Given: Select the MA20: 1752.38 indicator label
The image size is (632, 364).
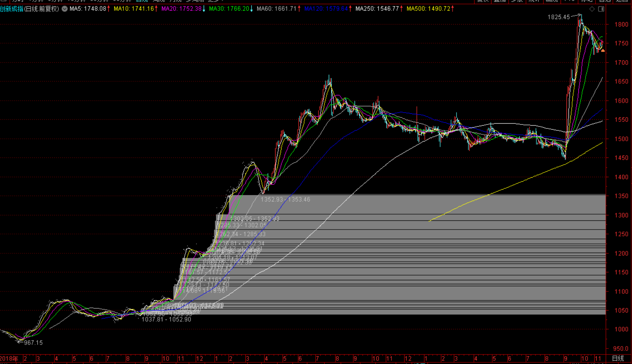Looking at the screenshot, I should [x=181, y=9].
